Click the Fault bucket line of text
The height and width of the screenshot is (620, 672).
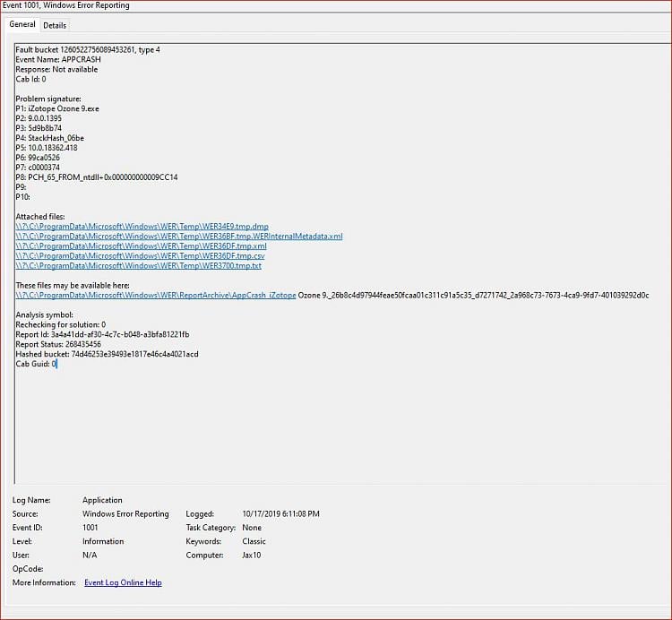point(88,49)
